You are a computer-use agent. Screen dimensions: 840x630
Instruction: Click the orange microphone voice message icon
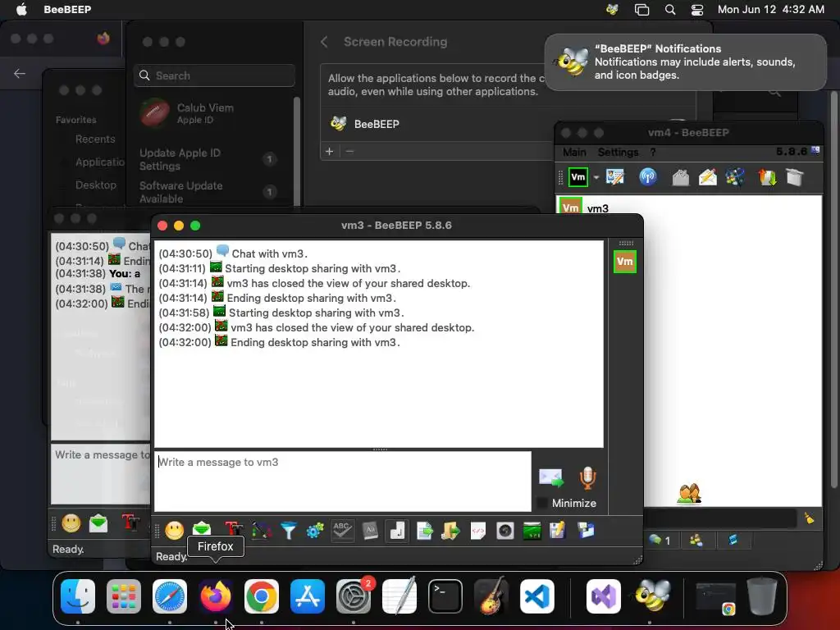(x=587, y=478)
